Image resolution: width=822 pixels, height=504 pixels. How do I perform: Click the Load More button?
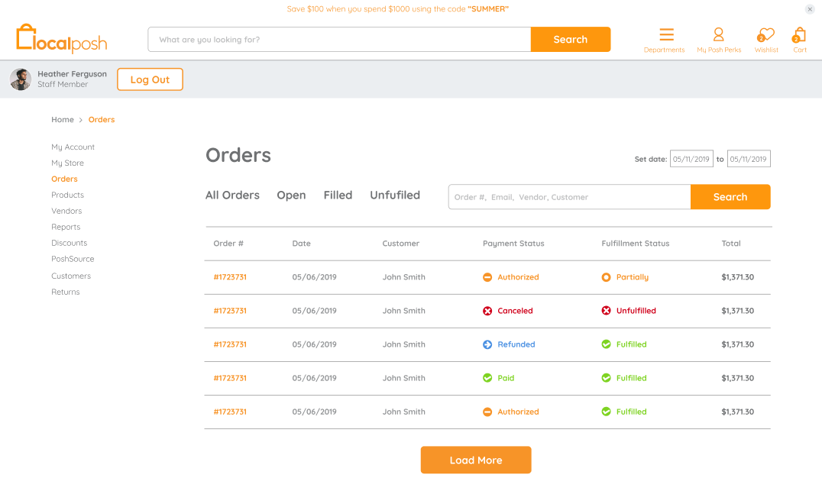[x=476, y=460]
